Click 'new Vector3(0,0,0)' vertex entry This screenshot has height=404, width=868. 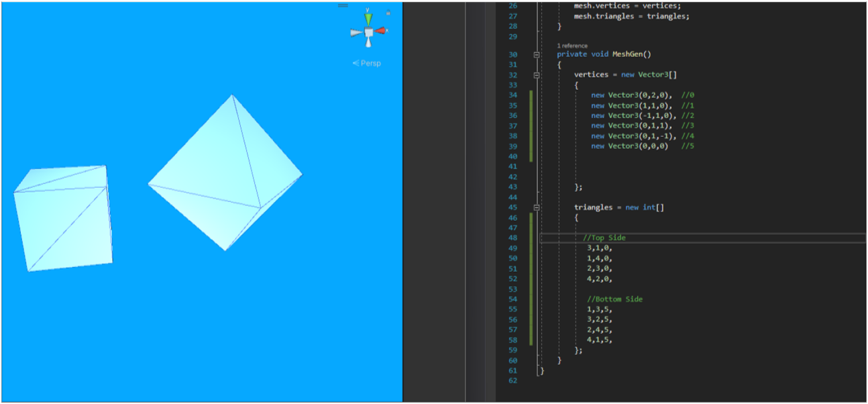coord(630,146)
